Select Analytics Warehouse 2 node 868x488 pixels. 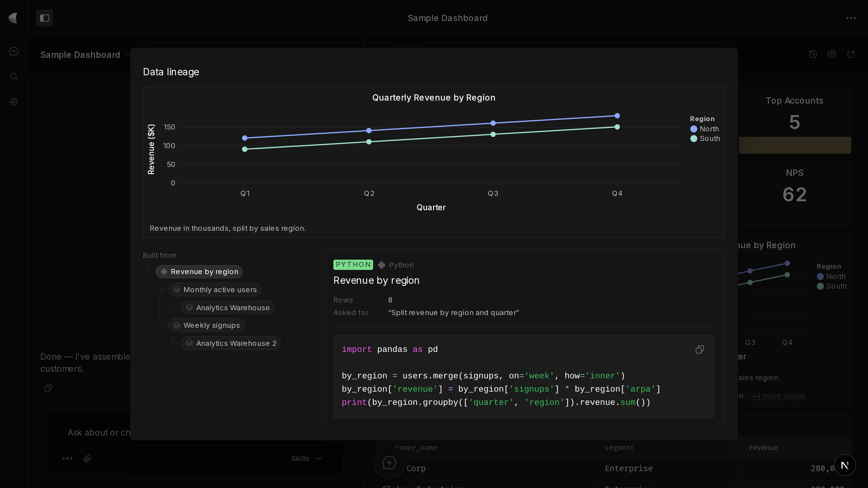click(x=231, y=343)
